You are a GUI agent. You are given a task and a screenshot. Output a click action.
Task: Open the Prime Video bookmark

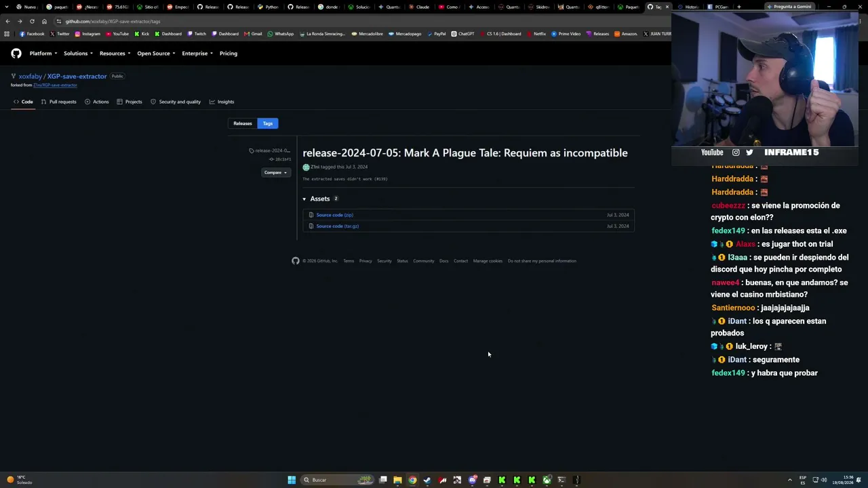pyautogui.click(x=566, y=34)
